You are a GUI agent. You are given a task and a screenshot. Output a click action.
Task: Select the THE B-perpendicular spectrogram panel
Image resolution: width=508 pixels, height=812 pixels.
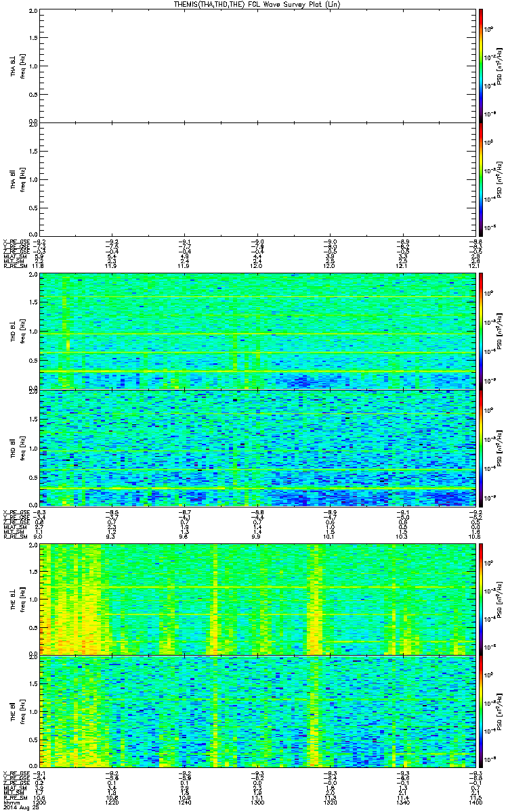pyautogui.click(x=257, y=599)
